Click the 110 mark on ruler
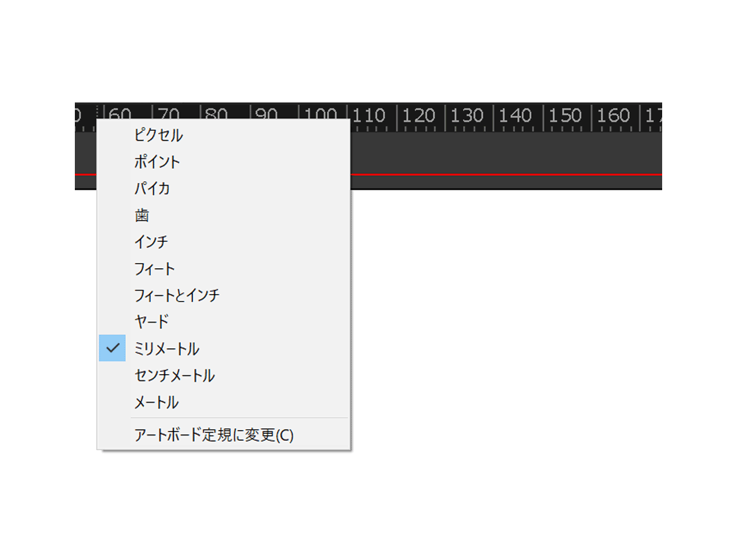The height and width of the screenshot is (560, 737). pyautogui.click(x=369, y=115)
